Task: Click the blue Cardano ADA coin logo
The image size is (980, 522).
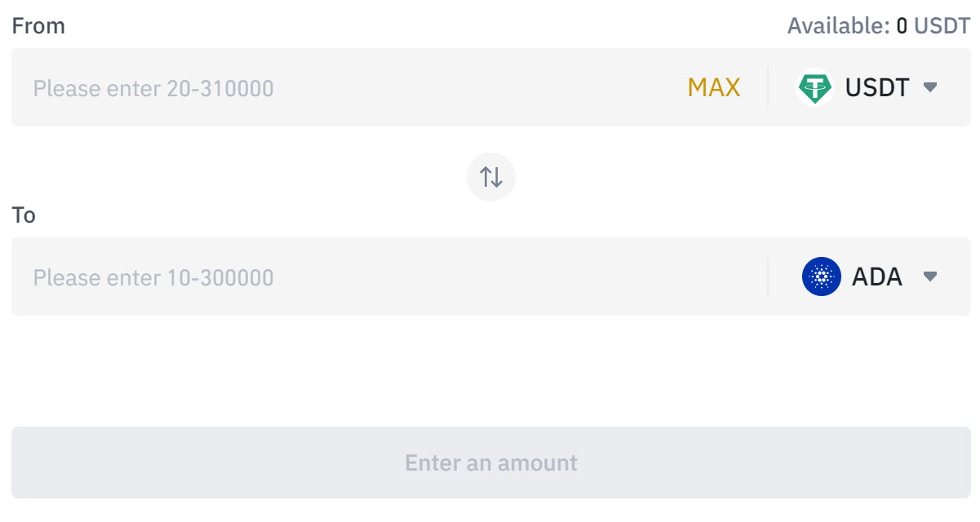Action: tap(821, 276)
